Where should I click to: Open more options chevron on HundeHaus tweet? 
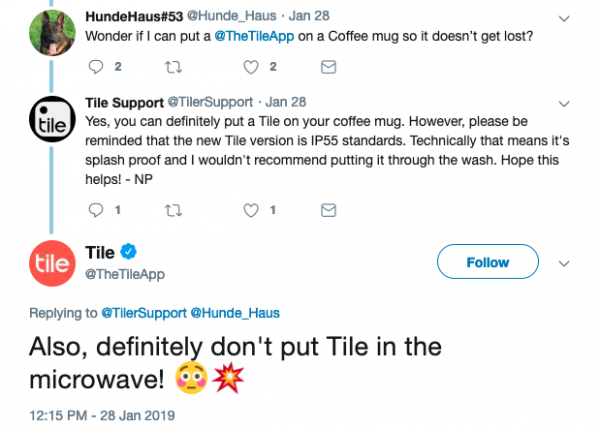point(565,16)
